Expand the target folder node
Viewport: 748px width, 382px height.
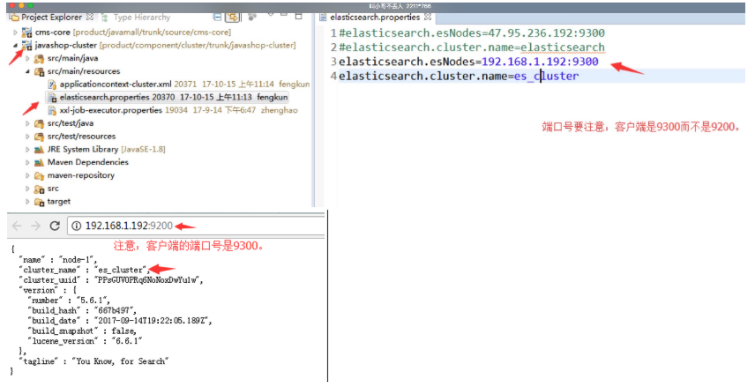28,201
